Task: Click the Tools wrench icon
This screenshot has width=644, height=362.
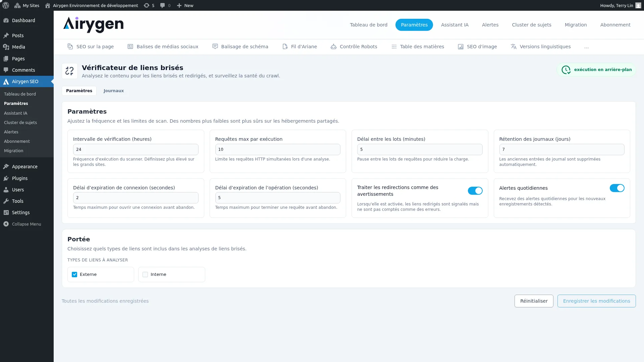Action: point(6,201)
